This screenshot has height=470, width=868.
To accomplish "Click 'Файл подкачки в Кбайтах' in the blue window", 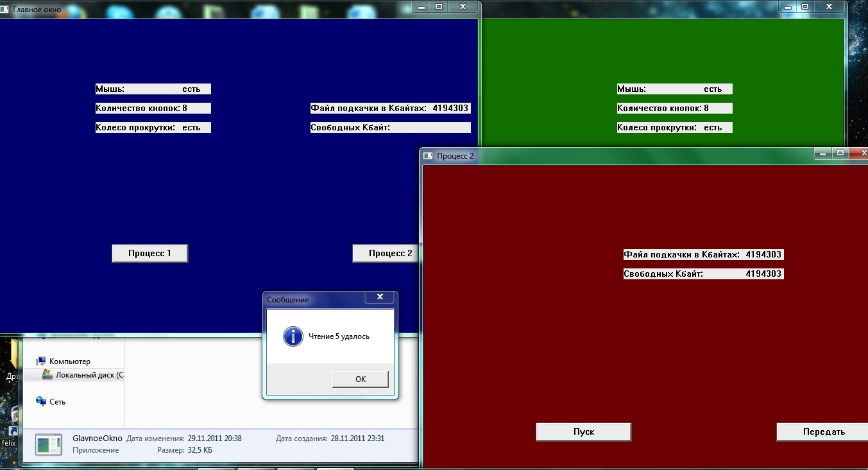I will click(391, 109).
